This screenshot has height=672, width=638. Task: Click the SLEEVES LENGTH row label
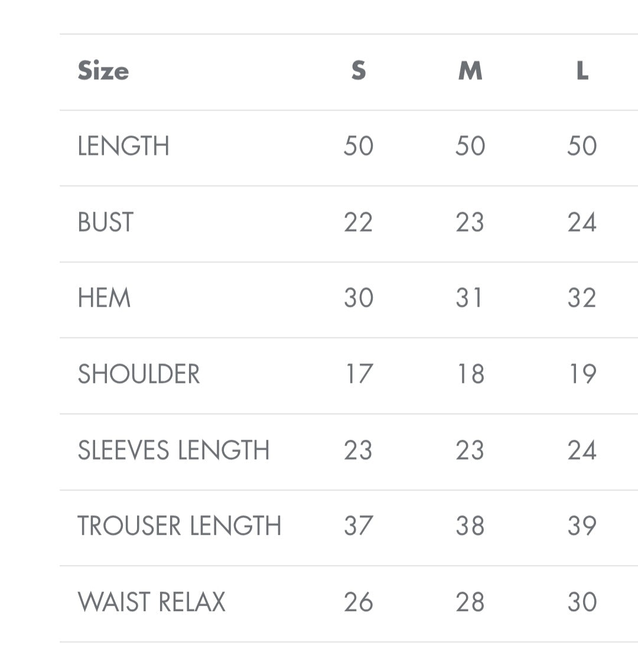pos(174,450)
